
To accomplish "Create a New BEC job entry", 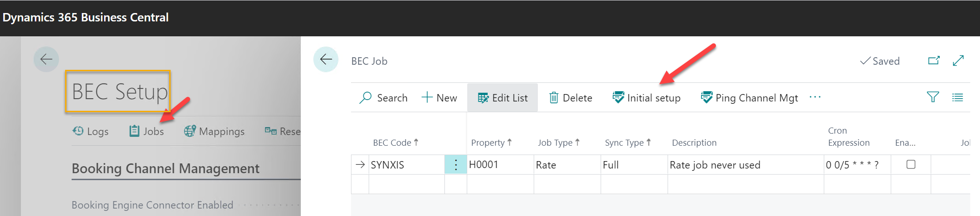I will tap(439, 98).
